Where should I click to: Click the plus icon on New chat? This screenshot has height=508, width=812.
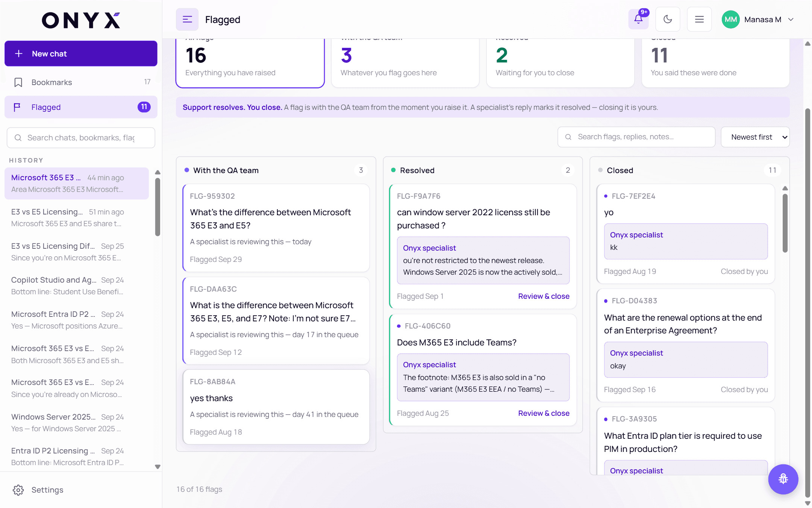pos(19,54)
